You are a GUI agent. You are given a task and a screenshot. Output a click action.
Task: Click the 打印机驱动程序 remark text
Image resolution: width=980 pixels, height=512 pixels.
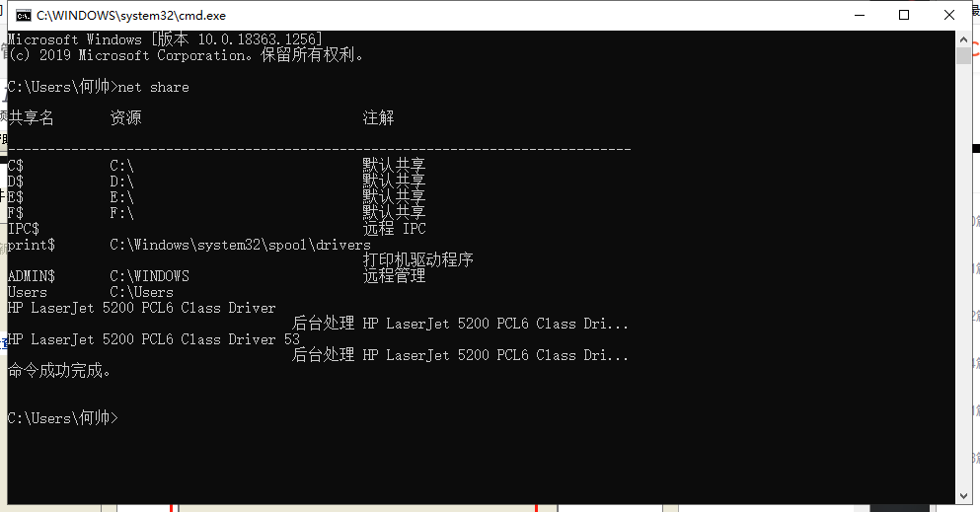418,259
